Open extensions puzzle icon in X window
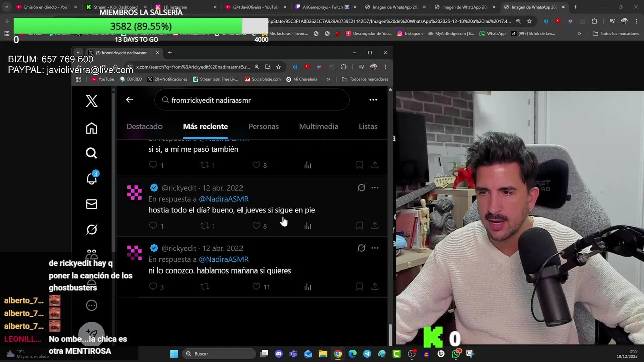644x362 pixels. coord(344,67)
